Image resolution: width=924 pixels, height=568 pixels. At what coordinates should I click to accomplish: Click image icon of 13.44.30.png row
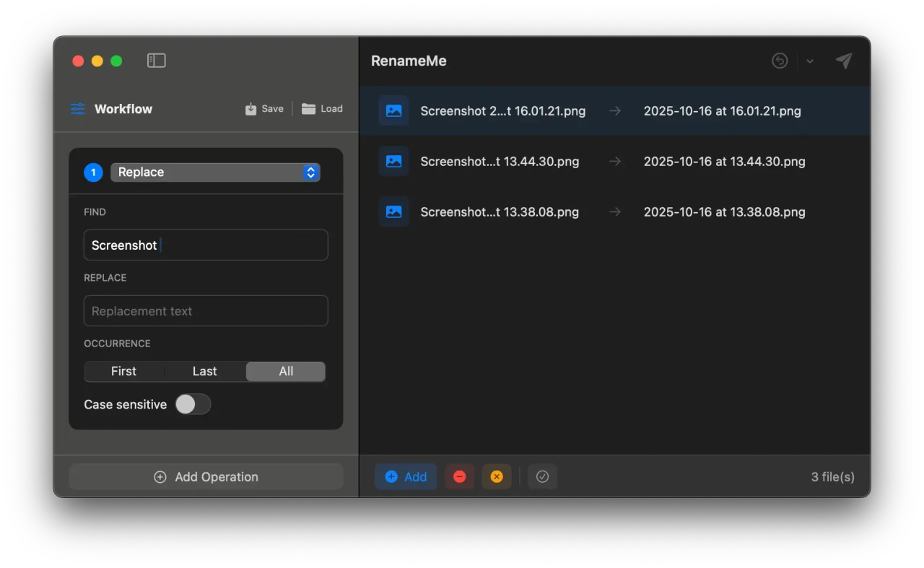coord(393,161)
